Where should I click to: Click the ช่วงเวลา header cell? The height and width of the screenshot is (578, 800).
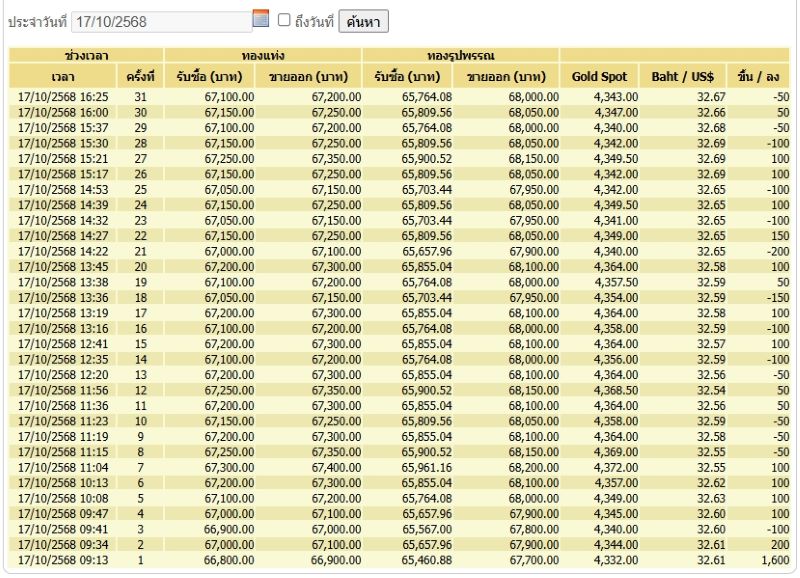click(86, 55)
